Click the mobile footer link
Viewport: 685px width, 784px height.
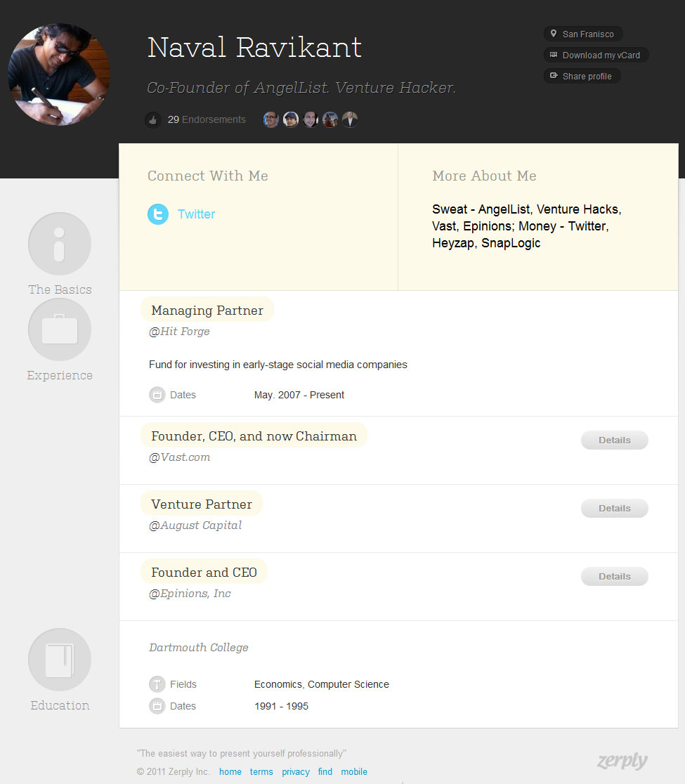click(354, 771)
